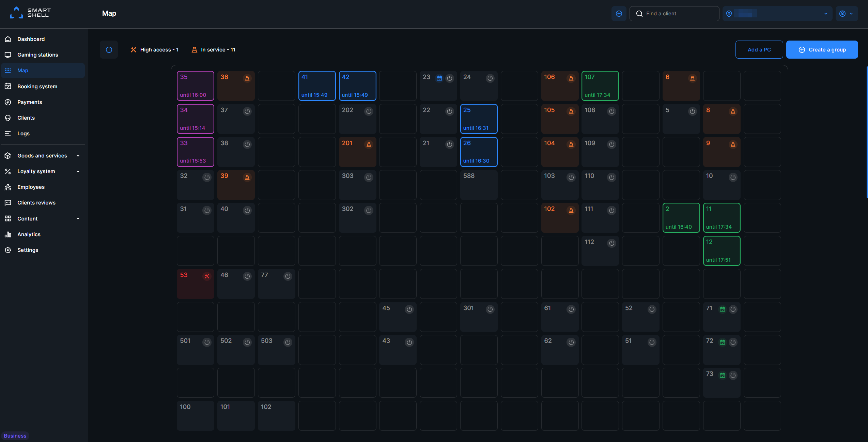Toggle power button on PC 37
The width and height of the screenshot is (868, 442).
pos(247,111)
